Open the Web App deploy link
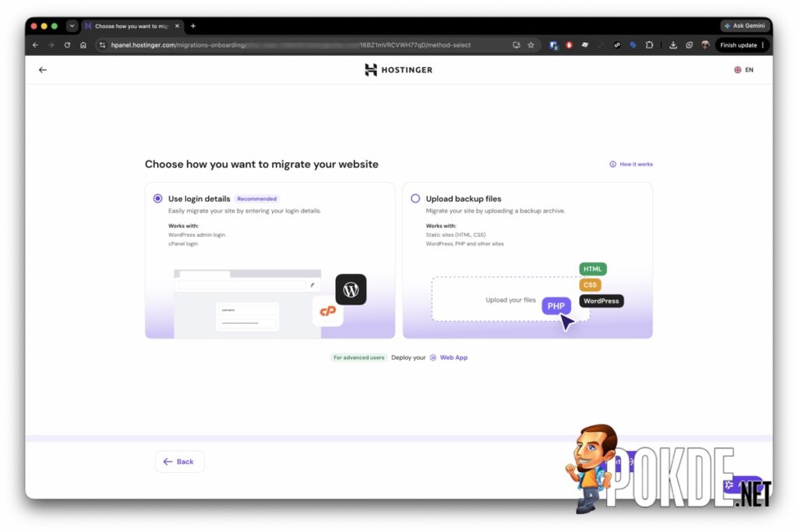Viewport: 798px width, 532px height. 448,358
